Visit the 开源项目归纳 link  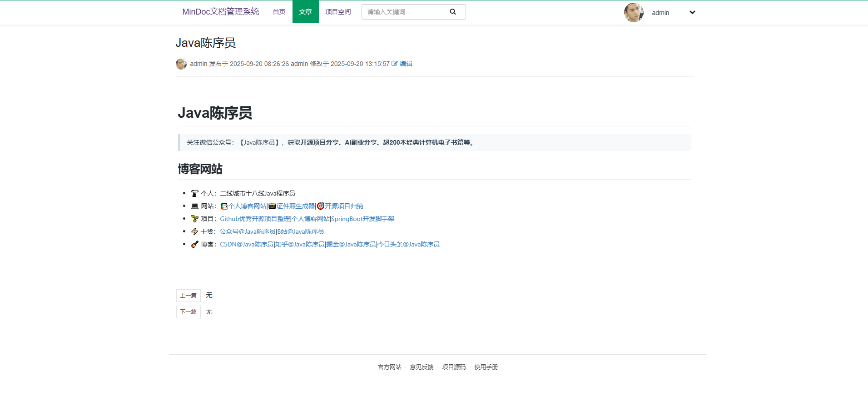344,206
